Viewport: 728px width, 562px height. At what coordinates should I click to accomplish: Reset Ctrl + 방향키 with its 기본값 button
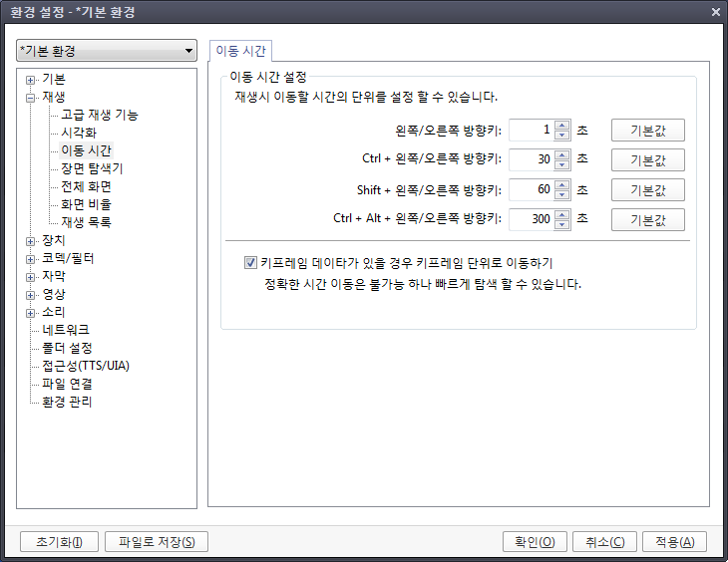pyautogui.click(x=647, y=160)
